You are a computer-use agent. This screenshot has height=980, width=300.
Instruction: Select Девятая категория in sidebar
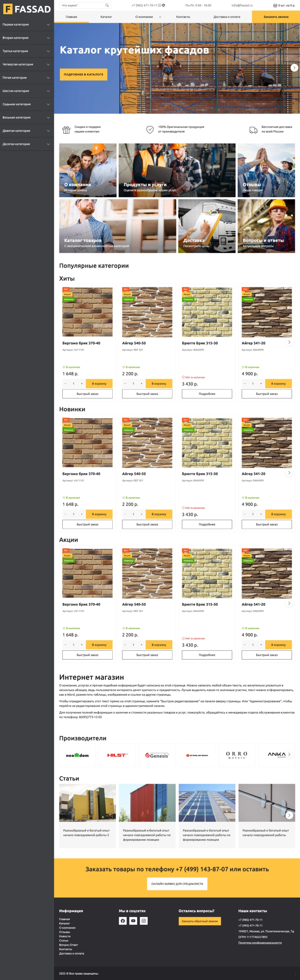[x=17, y=131]
